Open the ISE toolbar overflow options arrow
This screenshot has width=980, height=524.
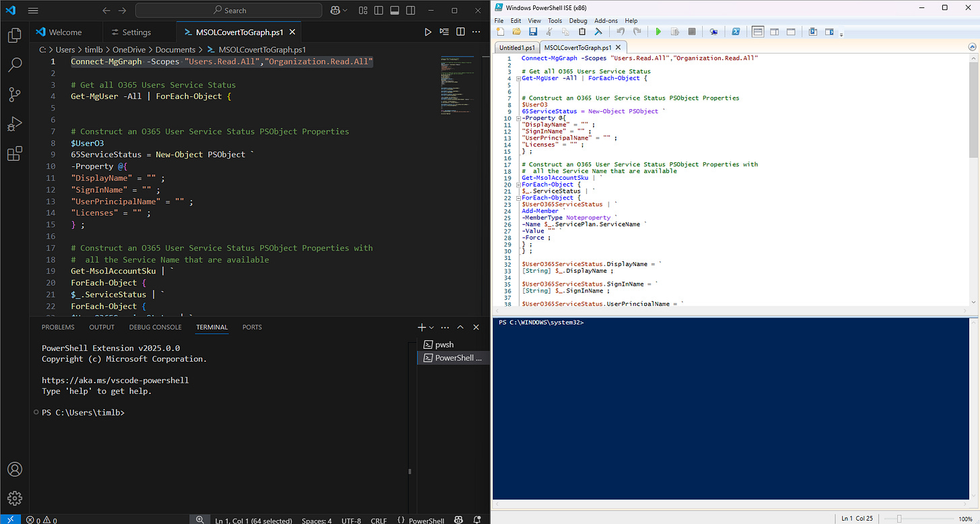(x=841, y=34)
